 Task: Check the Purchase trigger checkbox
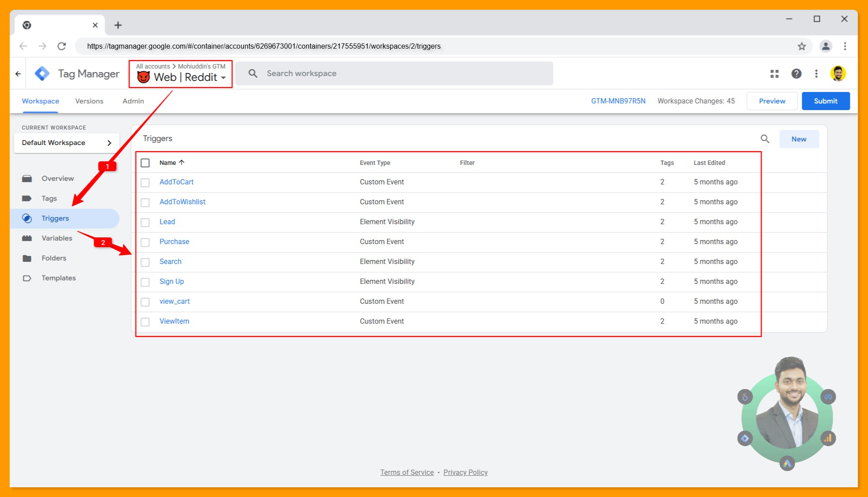point(145,242)
